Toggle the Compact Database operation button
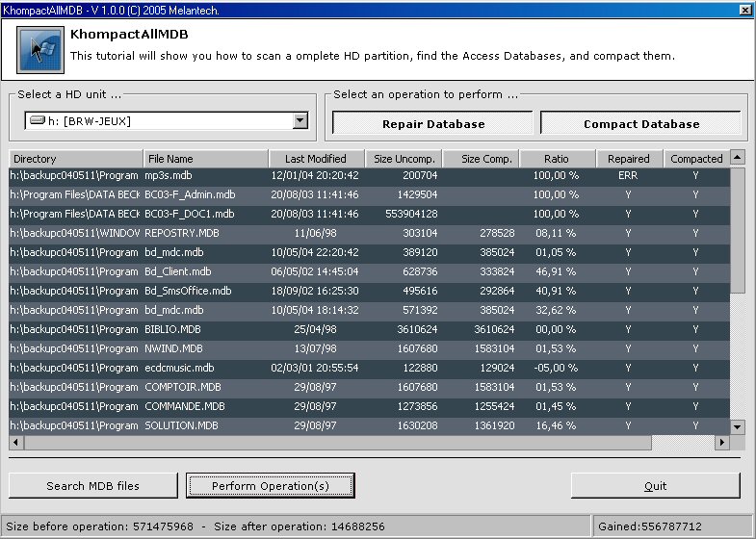The width and height of the screenshot is (756, 539). pyautogui.click(x=640, y=124)
